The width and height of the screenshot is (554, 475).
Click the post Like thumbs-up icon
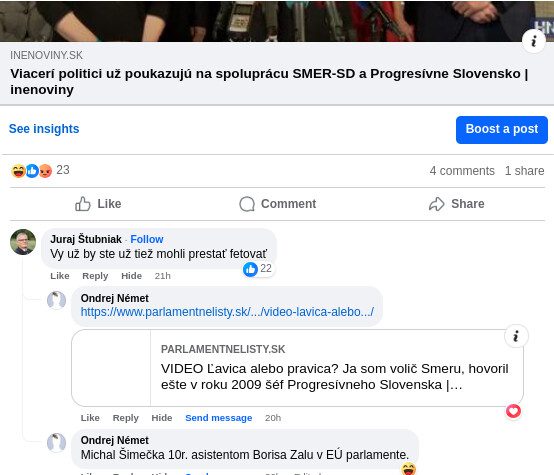coord(82,204)
